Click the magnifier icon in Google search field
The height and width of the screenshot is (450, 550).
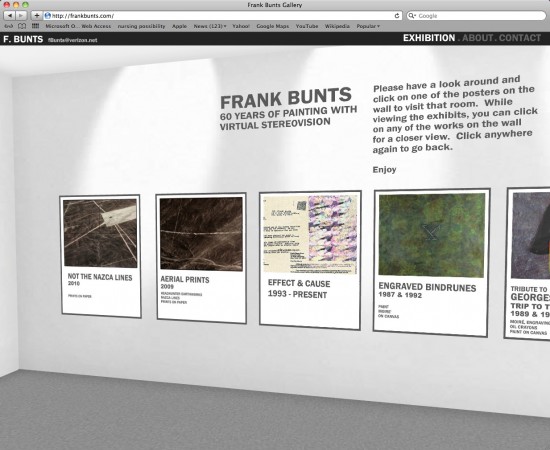pos(412,16)
